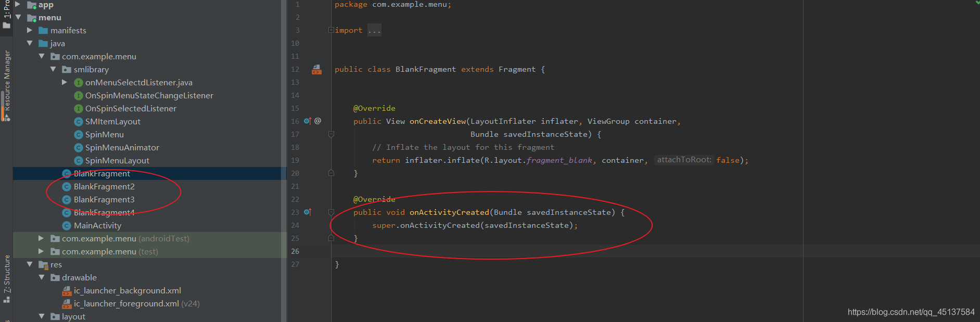Expand the manifests folder
The width and height of the screenshot is (980, 322).
click(x=30, y=30)
